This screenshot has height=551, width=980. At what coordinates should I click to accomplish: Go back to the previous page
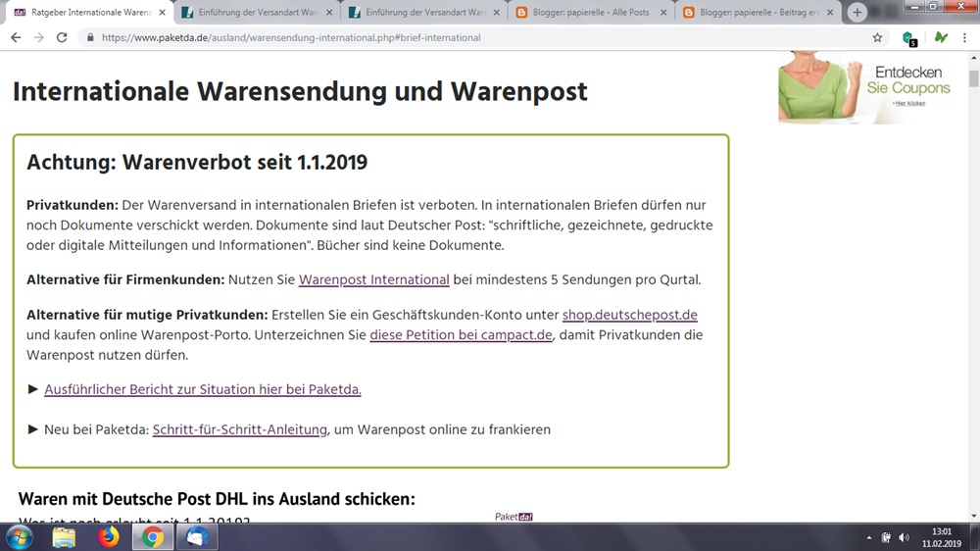(x=16, y=37)
